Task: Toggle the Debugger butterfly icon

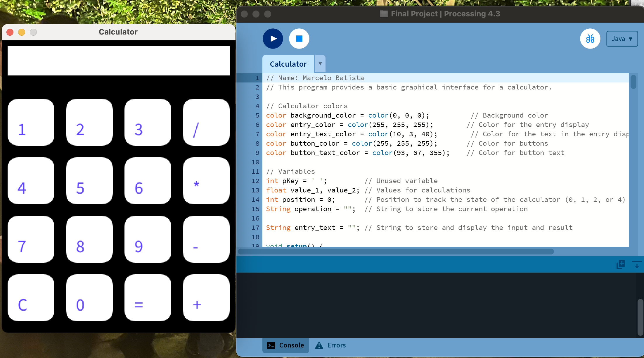Action: 590,39
